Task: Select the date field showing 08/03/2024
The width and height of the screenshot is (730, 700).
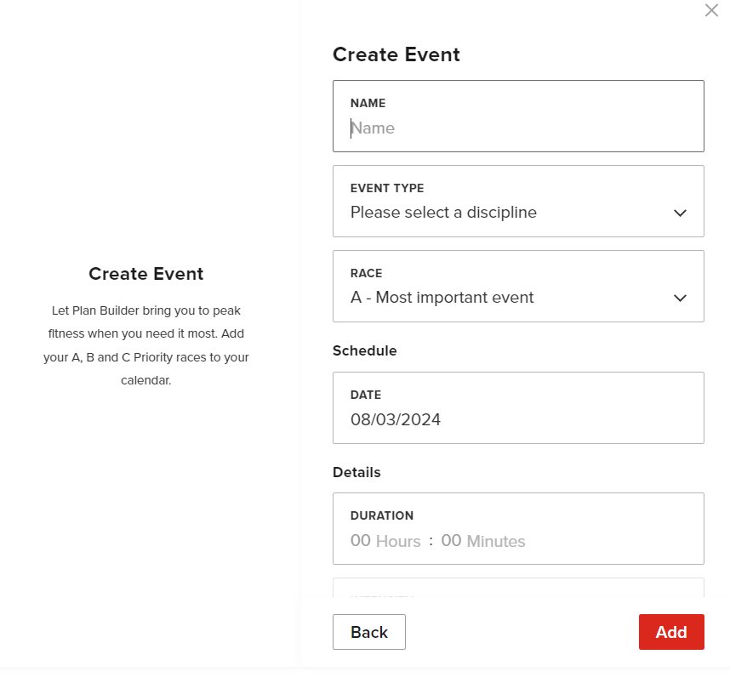Action: pos(517,419)
